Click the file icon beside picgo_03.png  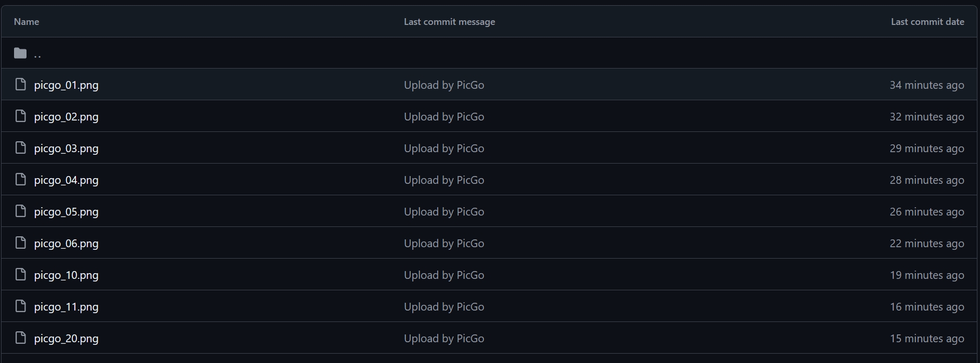tap(20, 148)
